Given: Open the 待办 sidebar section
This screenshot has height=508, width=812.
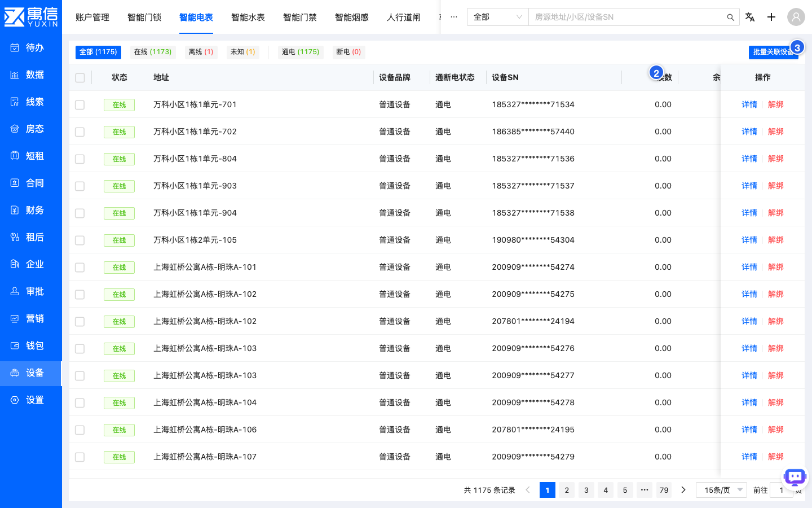Looking at the screenshot, I should 30,47.
